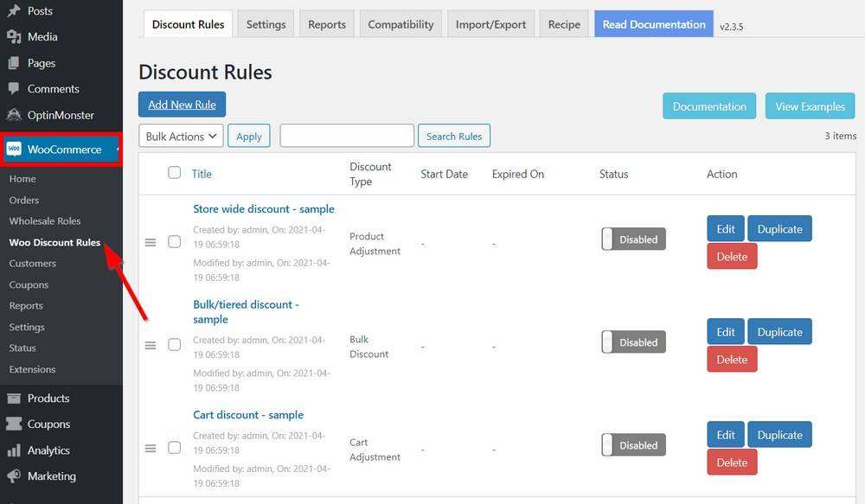This screenshot has height=504, width=865.
Task: Open the Bulk Actions dropdown
Action: pos(181,137)
